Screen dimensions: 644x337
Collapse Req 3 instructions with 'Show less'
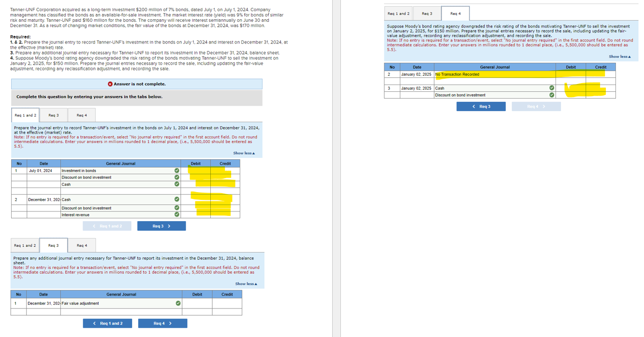246,284
